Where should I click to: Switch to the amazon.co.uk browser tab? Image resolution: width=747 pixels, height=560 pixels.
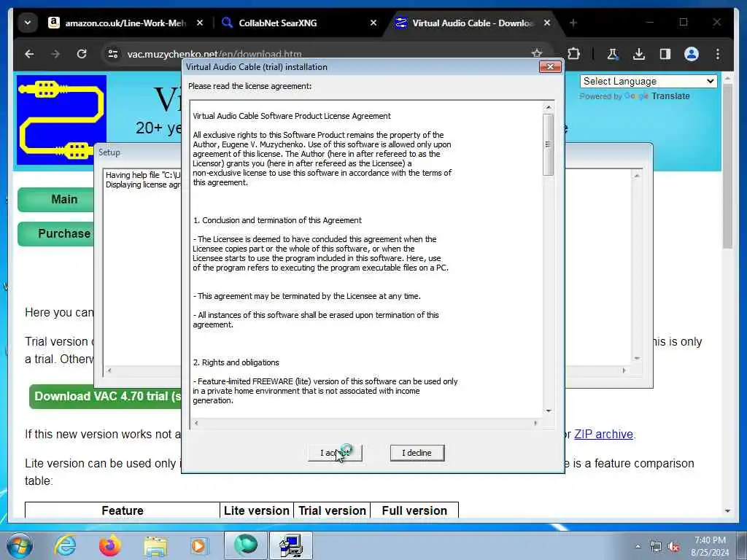125,23
